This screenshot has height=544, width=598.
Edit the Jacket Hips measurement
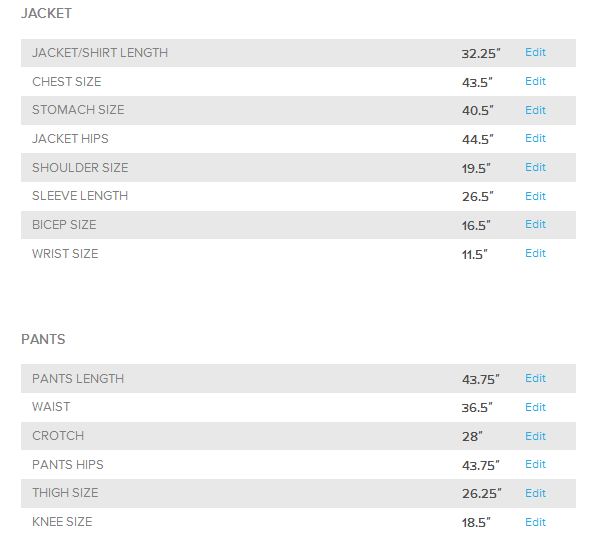pos(535,138)
